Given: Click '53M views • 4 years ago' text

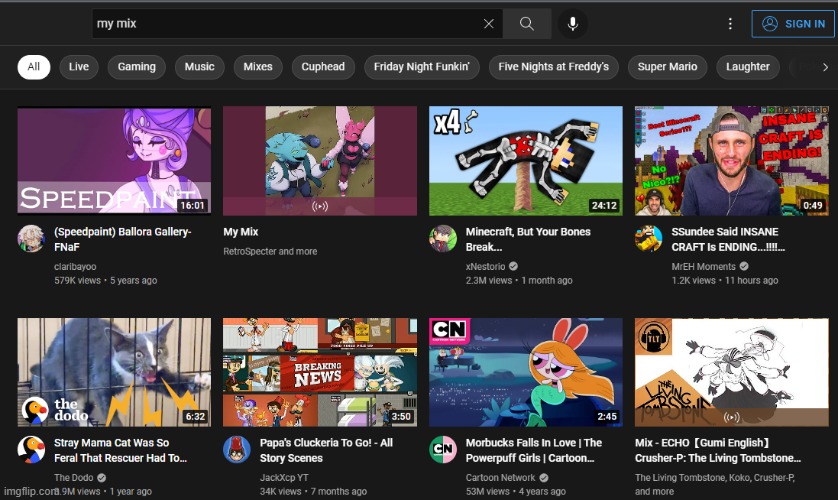Looking at the screenshot, I should coord(516,491).
